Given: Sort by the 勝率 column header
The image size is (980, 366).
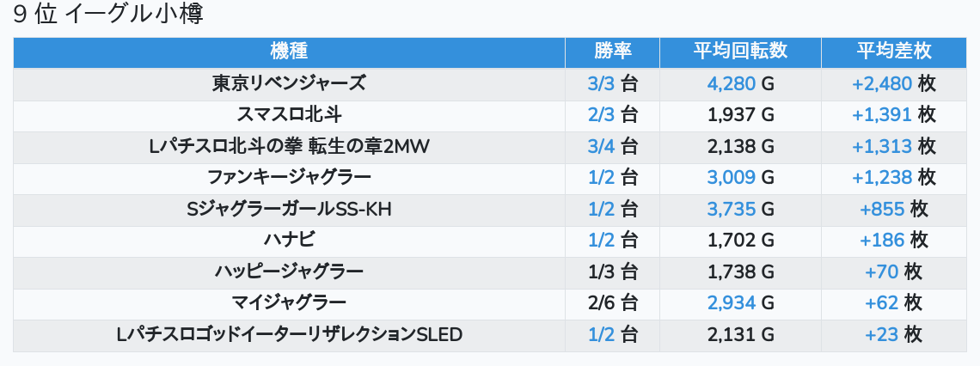Looking at the screenshot, I should [x=612, y=52].
